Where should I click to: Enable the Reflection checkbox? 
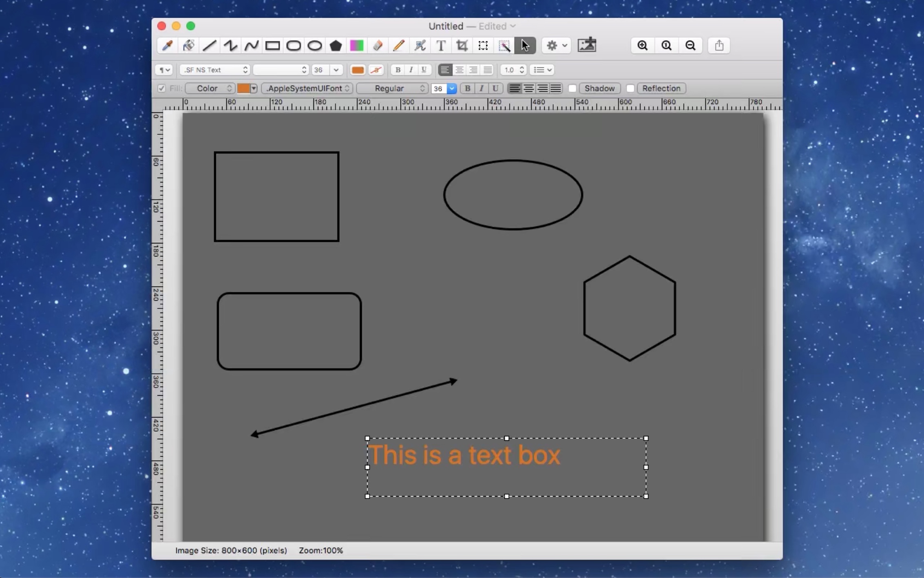tap(630, 88)
